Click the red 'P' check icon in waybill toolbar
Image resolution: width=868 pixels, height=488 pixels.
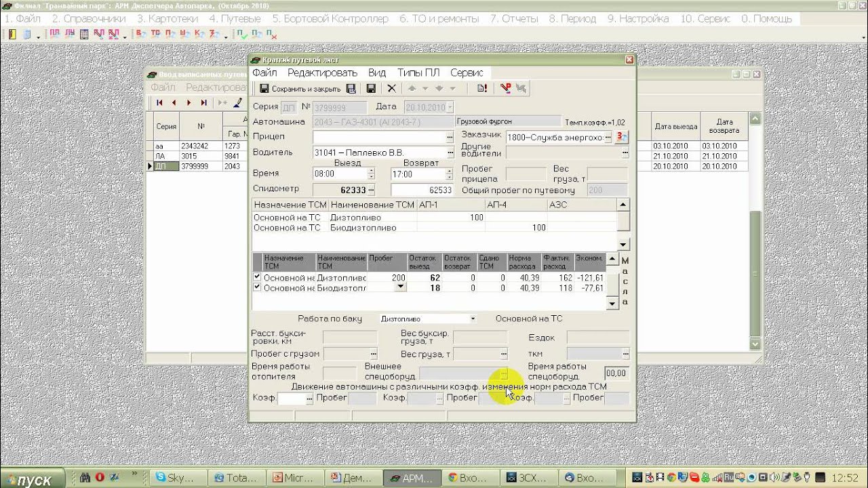pyautogui.click(x=505, y=89)
